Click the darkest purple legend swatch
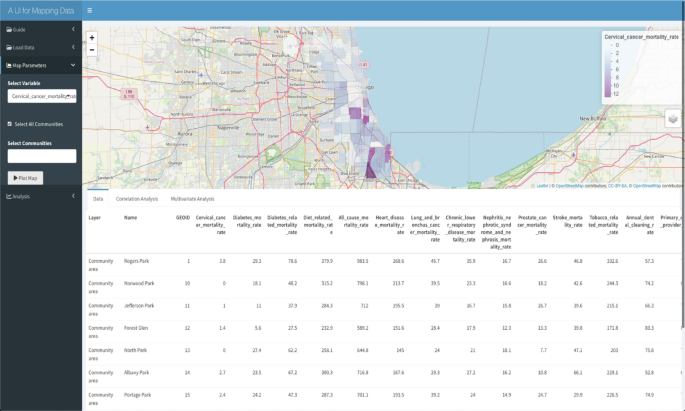This screenshot has height=411, width=685. pos(607,94)
